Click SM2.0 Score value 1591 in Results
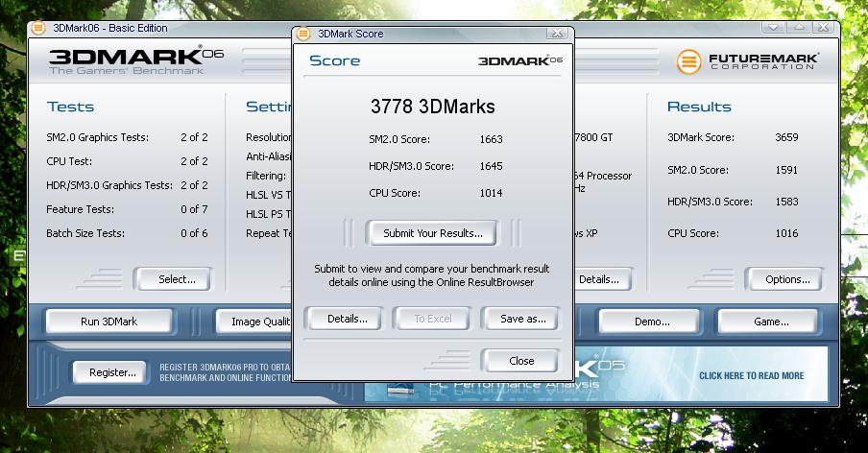Screen dimensions: 868x453 [x=786, y=170]
